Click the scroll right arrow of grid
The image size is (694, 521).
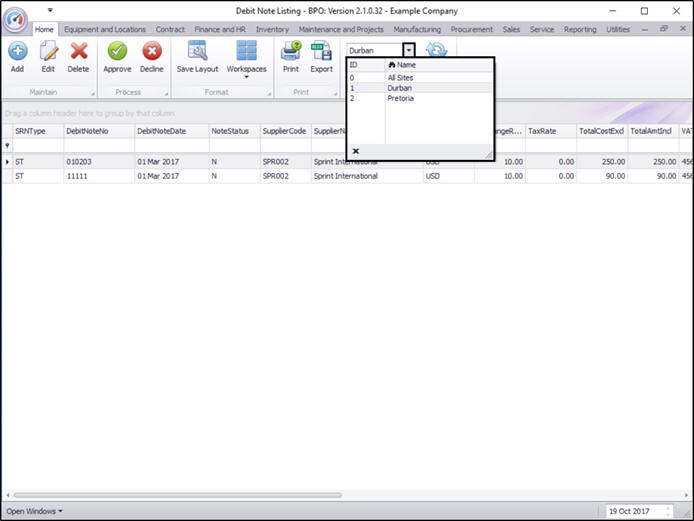686,495
